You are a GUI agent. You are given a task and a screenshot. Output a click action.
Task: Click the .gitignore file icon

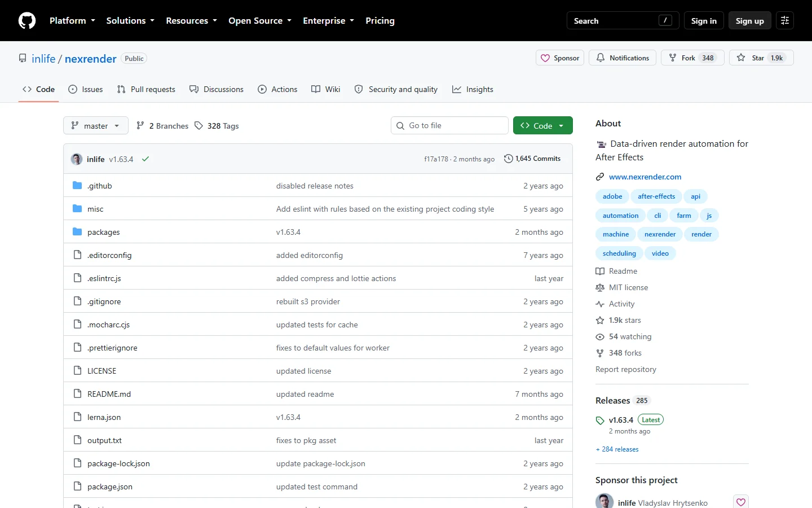tap(77, 301)
